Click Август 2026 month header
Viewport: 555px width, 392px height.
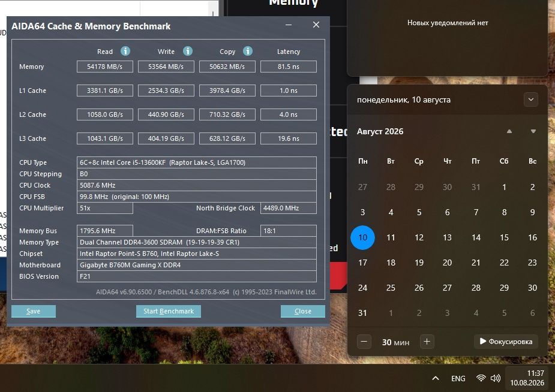[x=380, y=131]
